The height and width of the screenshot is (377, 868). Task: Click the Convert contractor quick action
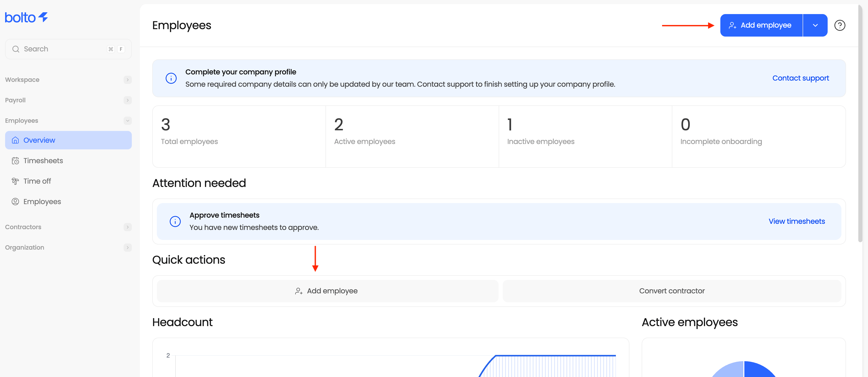[x=672, y=291]
